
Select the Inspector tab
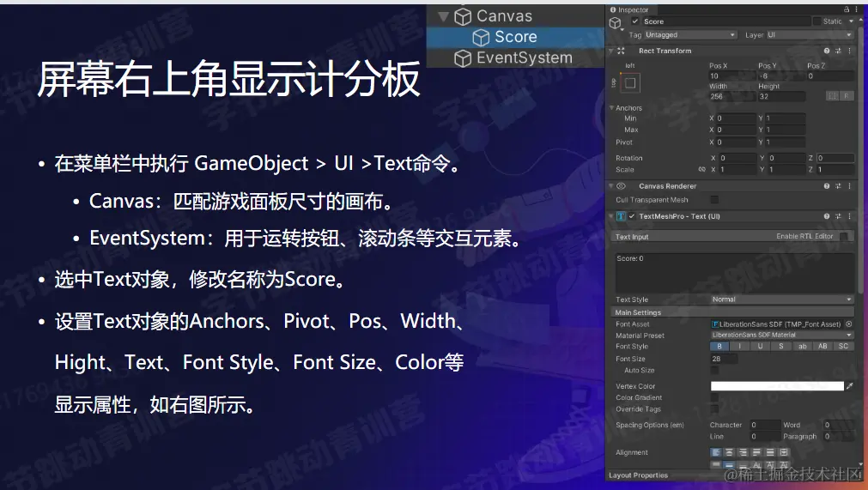[629, 9]
